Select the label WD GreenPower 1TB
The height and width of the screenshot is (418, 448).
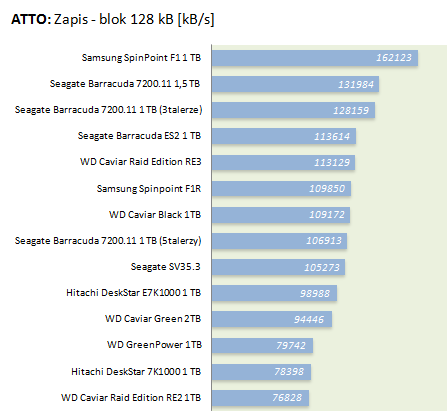tap(154, 345)
